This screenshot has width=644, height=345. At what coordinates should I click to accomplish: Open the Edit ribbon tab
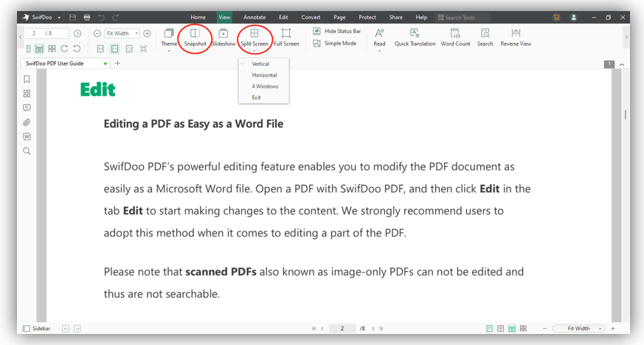point(283,17)
